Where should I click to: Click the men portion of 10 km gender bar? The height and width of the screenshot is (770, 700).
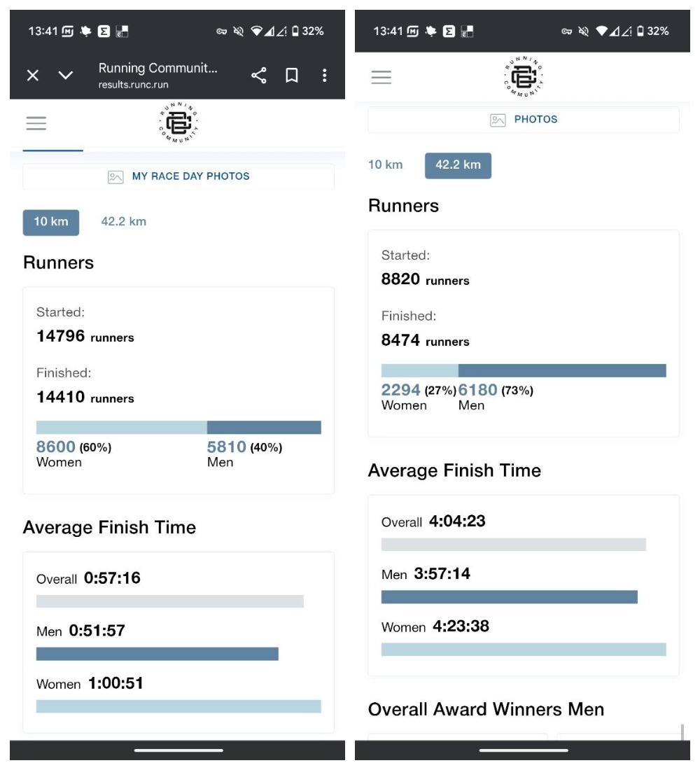coord(265,427)
